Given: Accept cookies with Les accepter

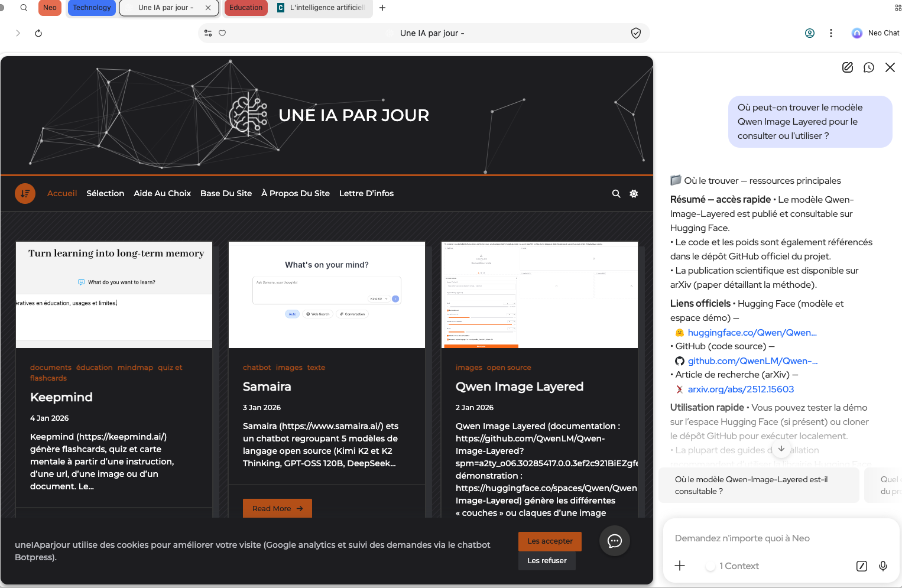Looking at the screenshot, I should click(550, 541).
